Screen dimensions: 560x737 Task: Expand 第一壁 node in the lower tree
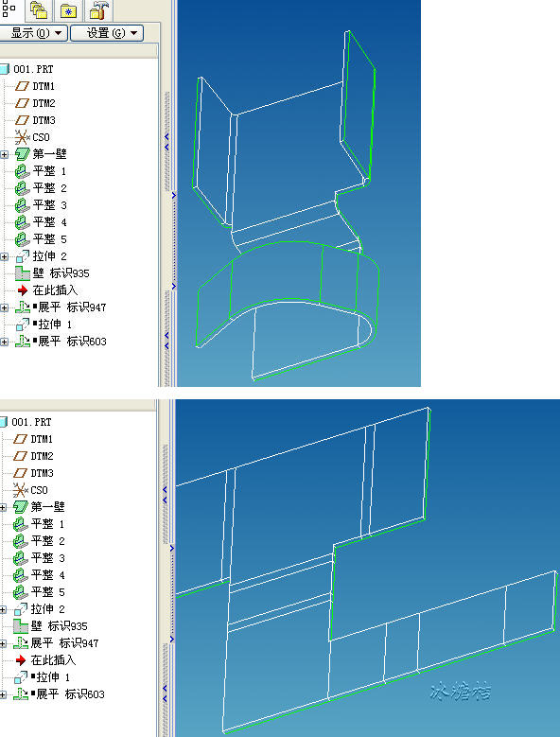(x=2, y=507)
